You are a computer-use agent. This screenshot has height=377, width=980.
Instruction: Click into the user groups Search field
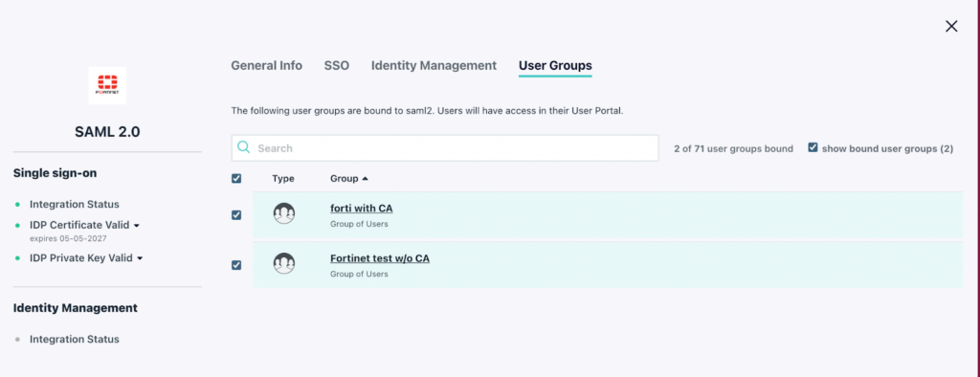click(445, 148)
